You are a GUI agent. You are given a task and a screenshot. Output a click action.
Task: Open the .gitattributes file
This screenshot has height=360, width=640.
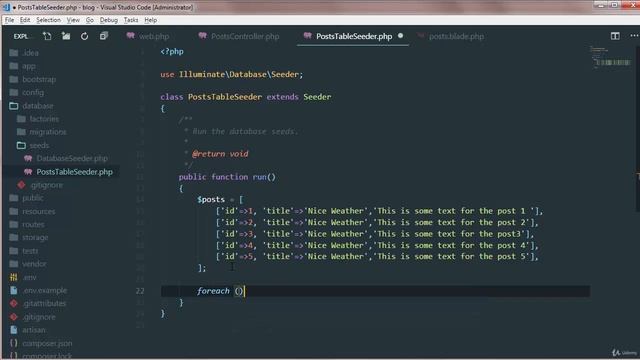[44, 304]
